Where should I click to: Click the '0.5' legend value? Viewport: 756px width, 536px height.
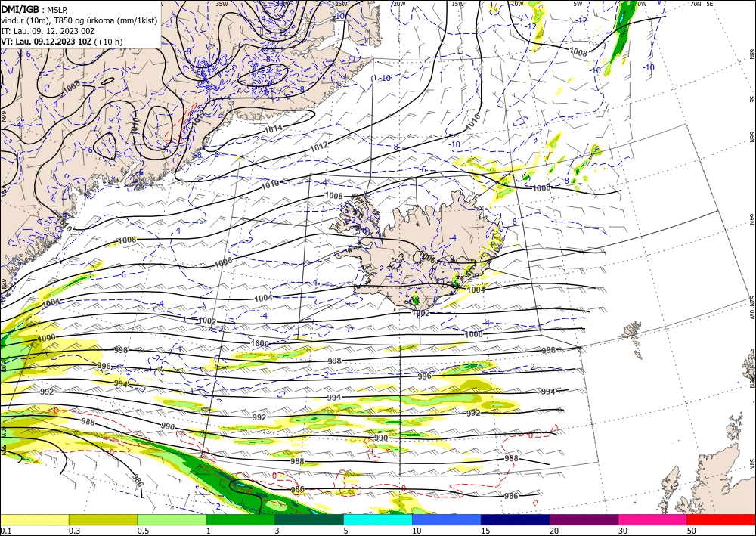(143, 531)
